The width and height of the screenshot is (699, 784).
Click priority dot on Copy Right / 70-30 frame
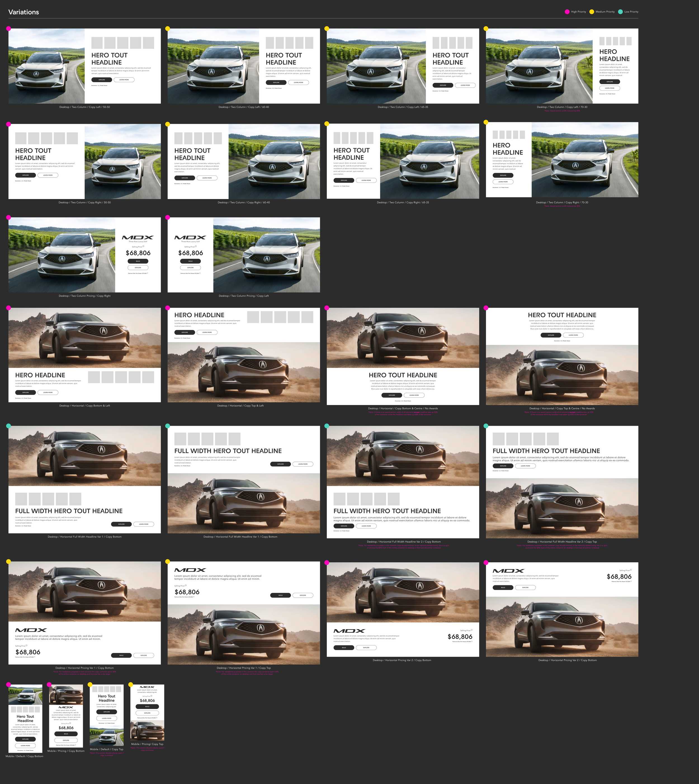(x=486, y=122)
